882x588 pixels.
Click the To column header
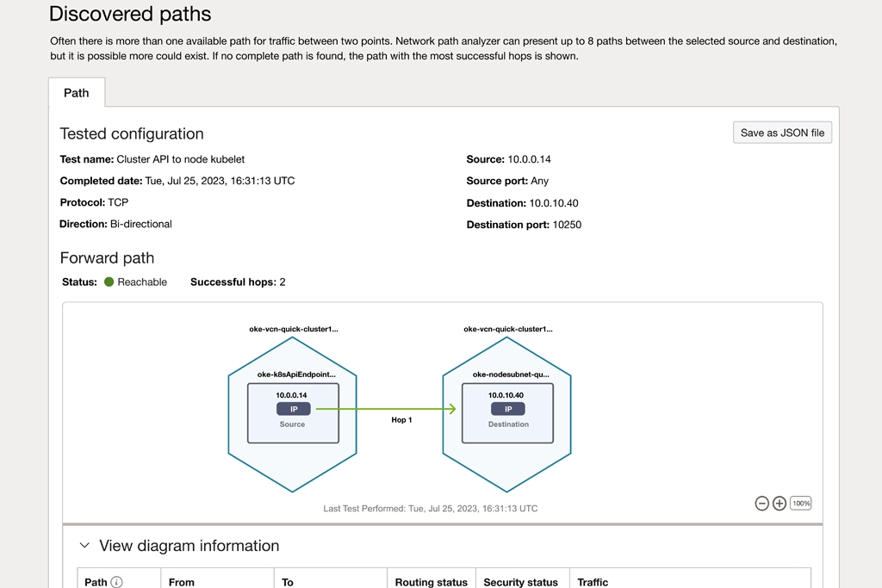tap(288, 582)
